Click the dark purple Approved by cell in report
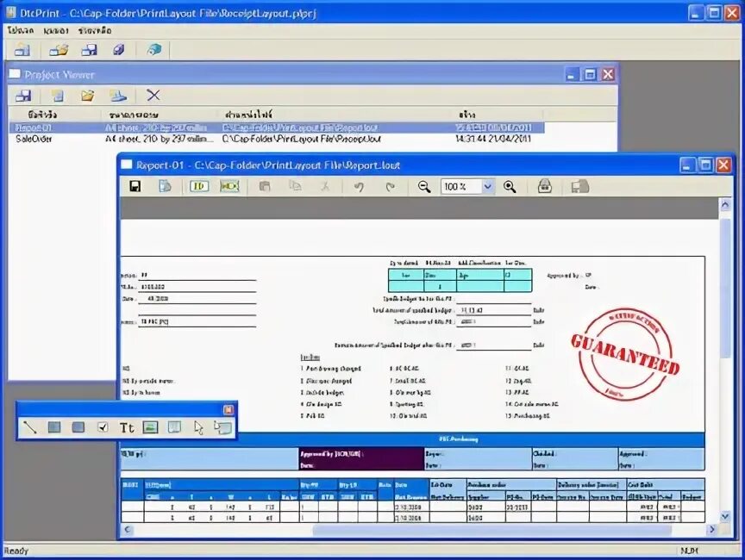Image resolution: width=745 pixels, height=560 pixels. pos(361,459)
